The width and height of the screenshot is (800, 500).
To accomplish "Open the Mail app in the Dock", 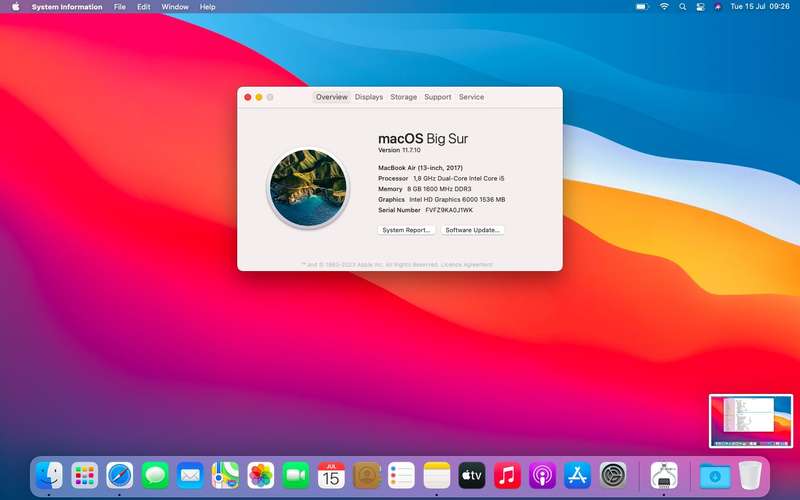I will click(190, 476).
